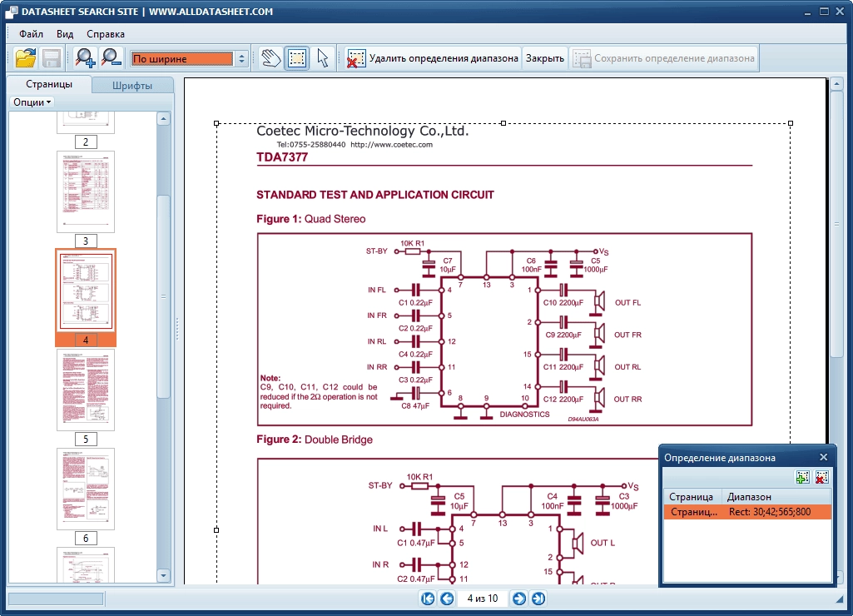The image size is (853, 616).
Task: Switch to the Страницы tab
Action: coord(49,84)
